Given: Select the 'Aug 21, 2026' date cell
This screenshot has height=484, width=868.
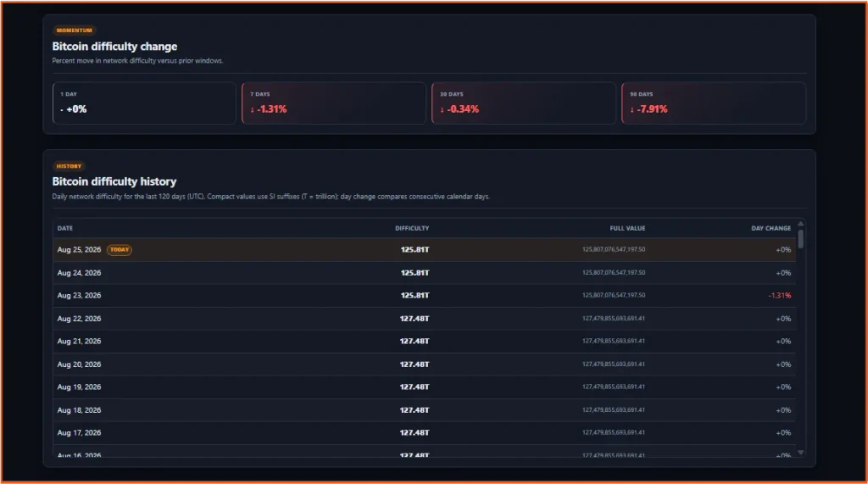Looking at the screenshot, I should click(x=79, y=342).
